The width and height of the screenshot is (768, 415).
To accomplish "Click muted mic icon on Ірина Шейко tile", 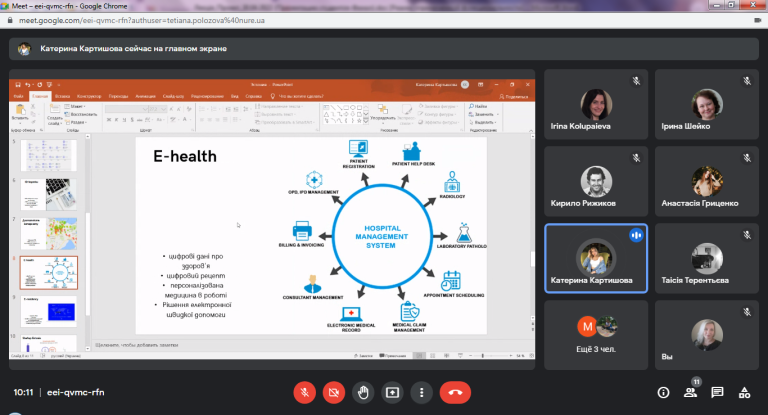I will tap(747, 81).
